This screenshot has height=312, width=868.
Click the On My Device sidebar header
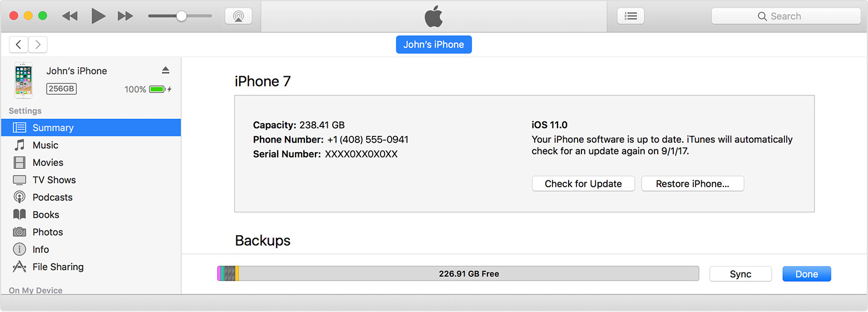point(36,290)
